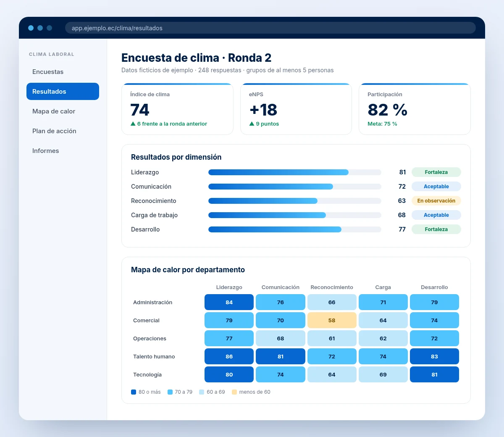504x437 pixels.
Task: Click the En observación badge
Action: tap(436, 201)
